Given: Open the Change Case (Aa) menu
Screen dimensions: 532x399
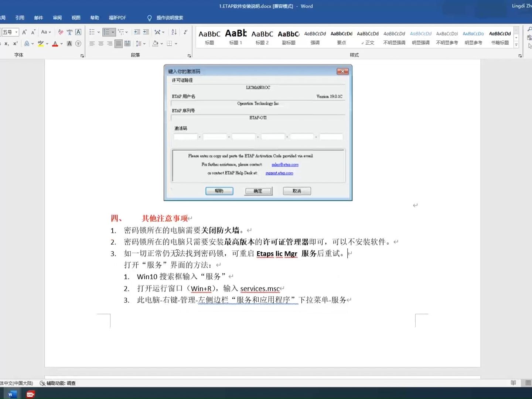Looking at the screenshot, I should pyautogui.click(x=46, y=32).
